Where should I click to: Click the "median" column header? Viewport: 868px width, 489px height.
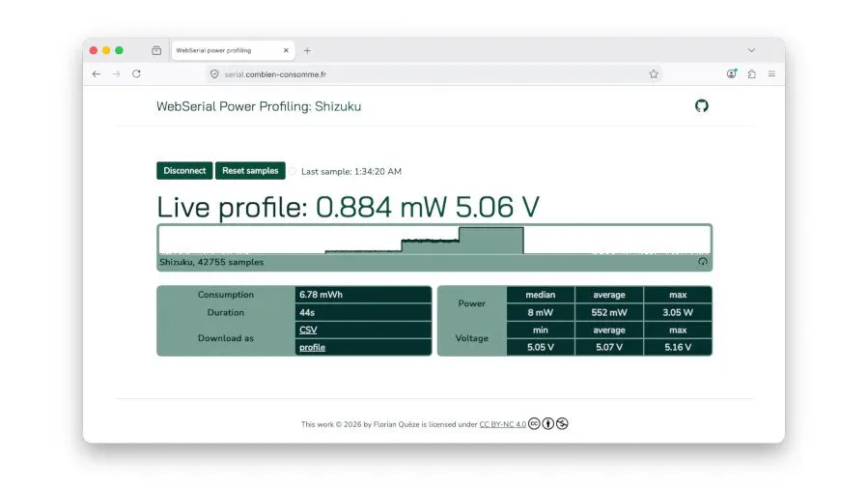coord(541,295)
